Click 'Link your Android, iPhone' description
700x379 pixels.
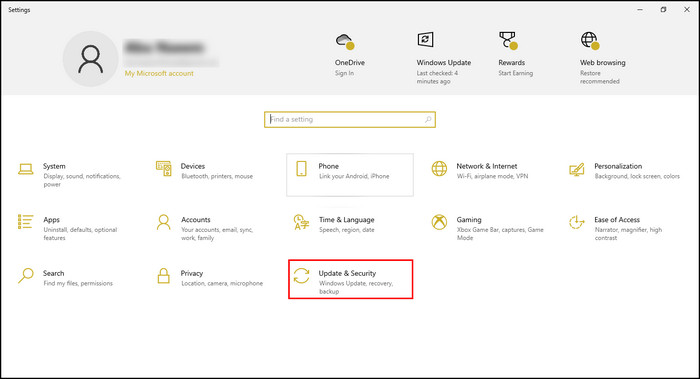(354, 176)
